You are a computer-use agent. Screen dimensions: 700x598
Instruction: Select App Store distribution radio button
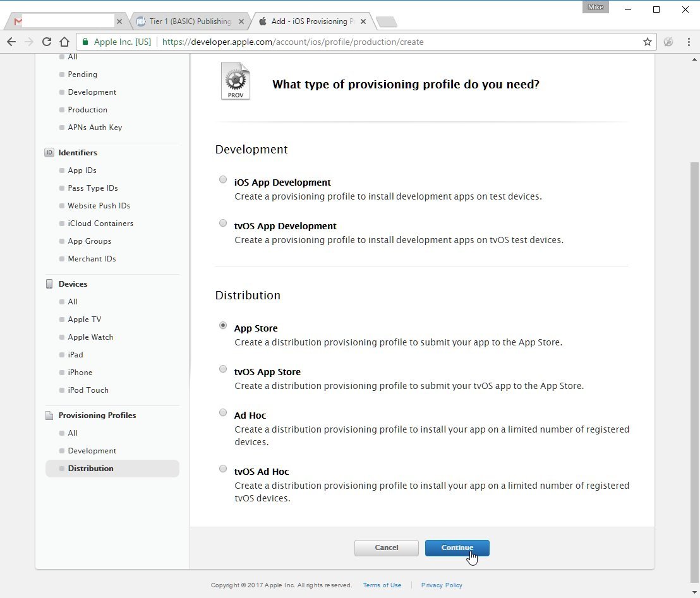[x=223, y=325]
